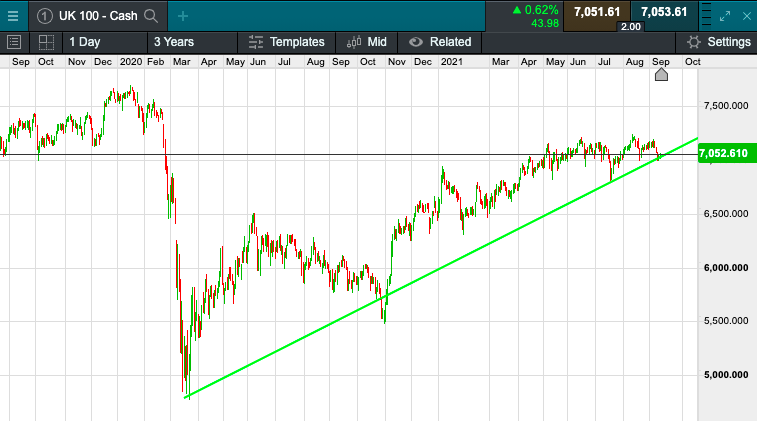Open the Templates menu
The width and height of the screenshot is (757, 421).
pos(286,42)
